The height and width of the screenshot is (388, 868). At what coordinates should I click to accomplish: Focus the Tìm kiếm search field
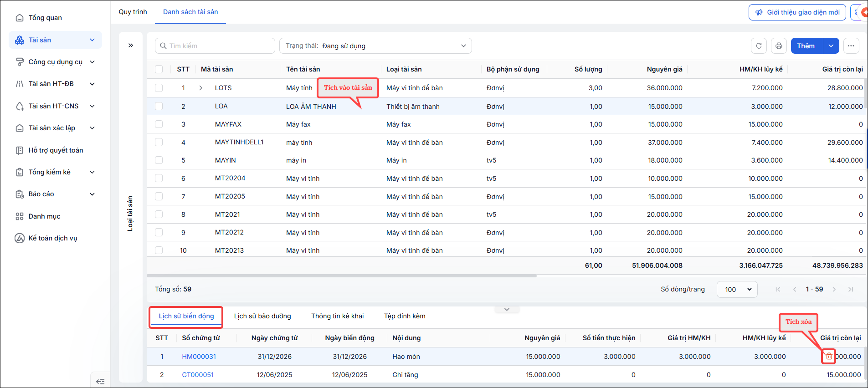[x=215, y=46]
